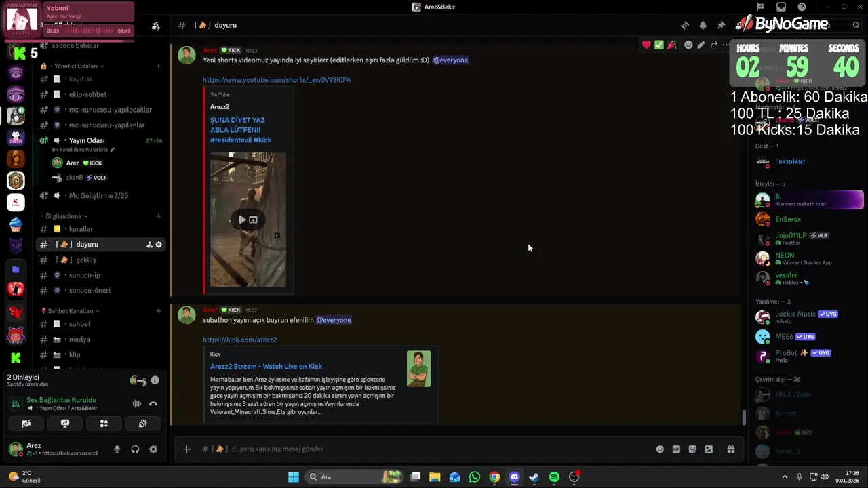Viewport: 868px width, 488px height.
Task: Open more message options ellipsis
Action: pyautogui.click(x=726, y=45)
